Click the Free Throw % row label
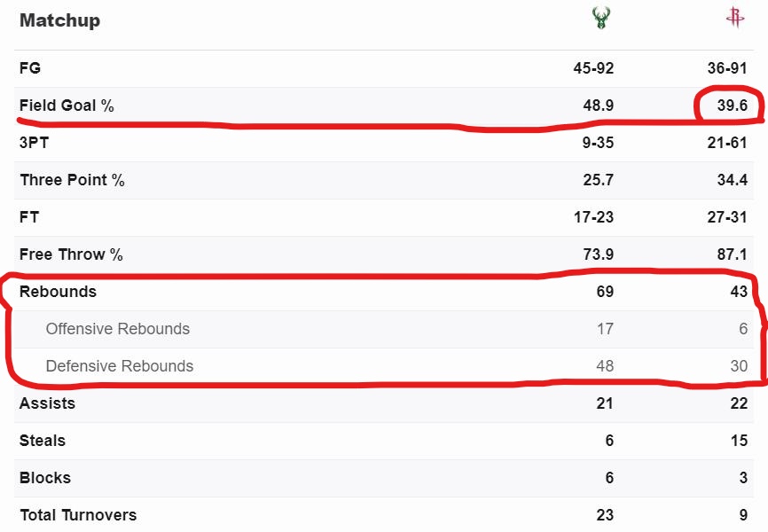The width and height of the screenshot is (768, 532). pos(72,254)
